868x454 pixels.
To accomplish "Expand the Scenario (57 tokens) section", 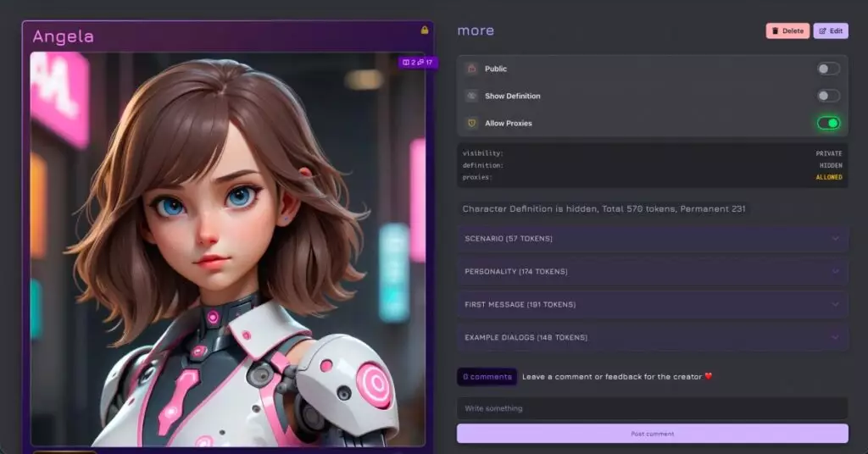I will [652, 239].
